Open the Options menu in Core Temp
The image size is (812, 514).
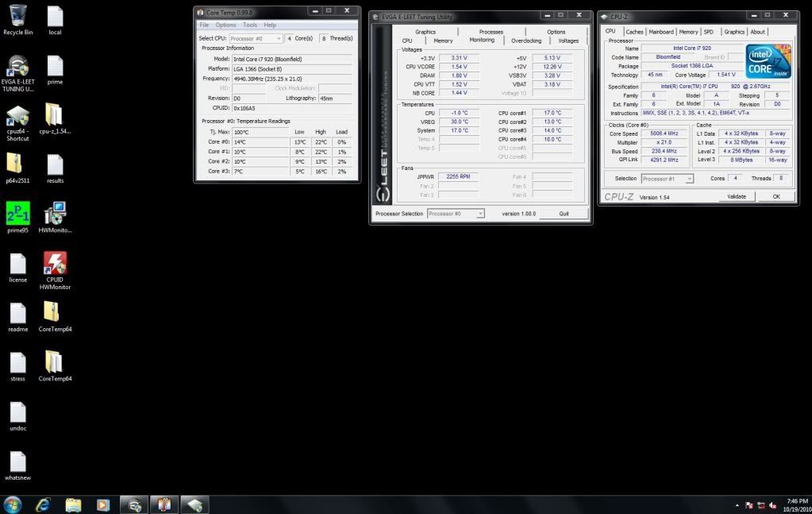tap(225, 25)
